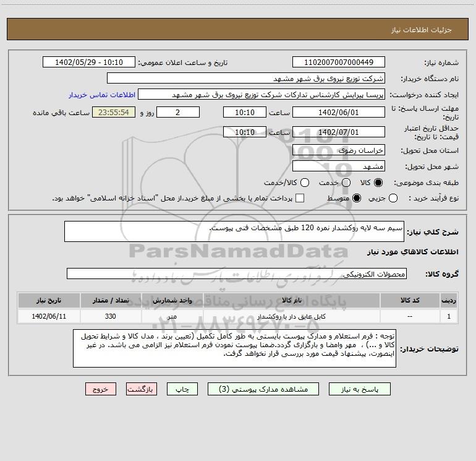Choose متوسط purchase process option

tap(357, 198)
